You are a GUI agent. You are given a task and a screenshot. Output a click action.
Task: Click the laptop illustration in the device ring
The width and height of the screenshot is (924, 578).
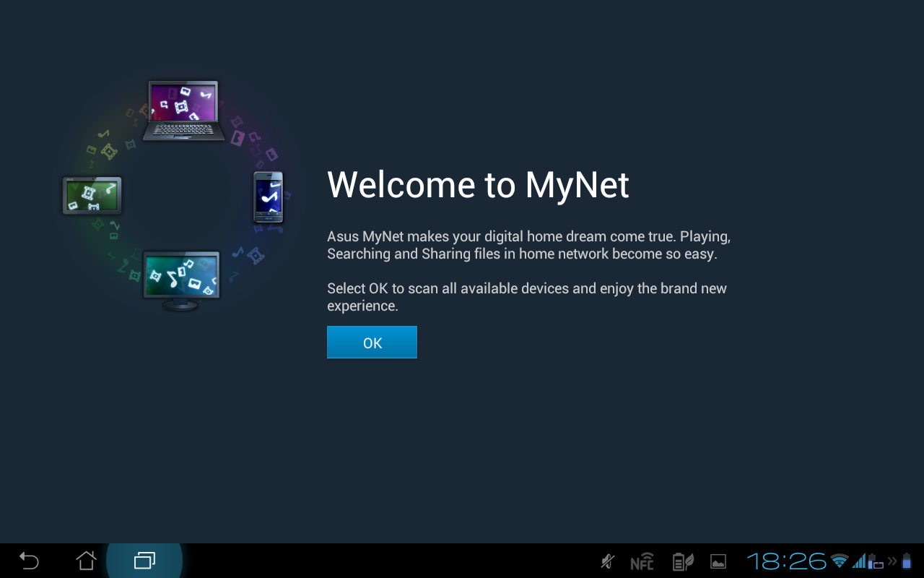coord(183,111)
